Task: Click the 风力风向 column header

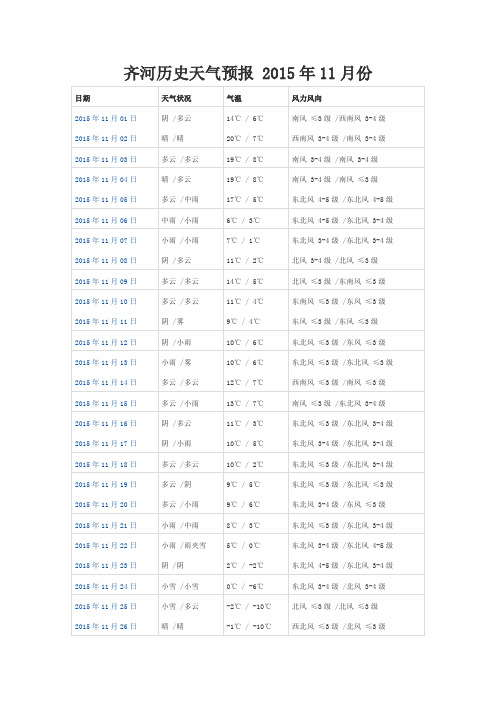Action: 307,98
